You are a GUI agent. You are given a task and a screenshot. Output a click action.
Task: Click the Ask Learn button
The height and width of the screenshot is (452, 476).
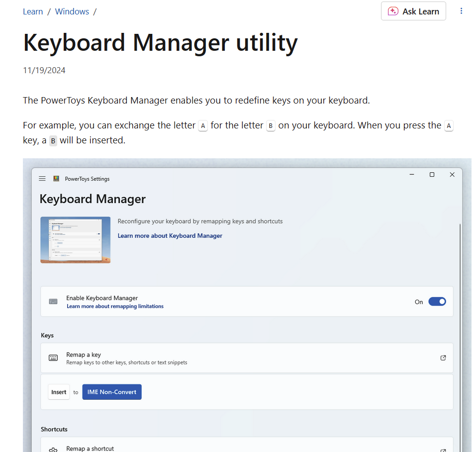[413, 11]
